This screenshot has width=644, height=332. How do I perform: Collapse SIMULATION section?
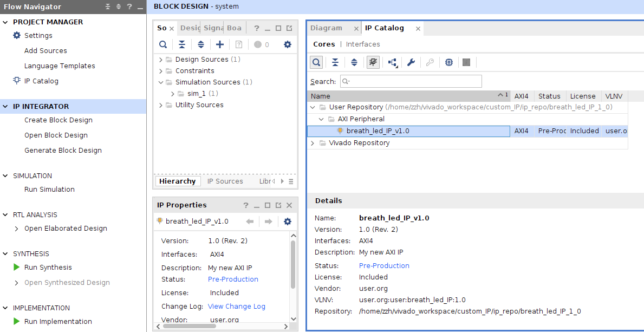coord(5,176)
